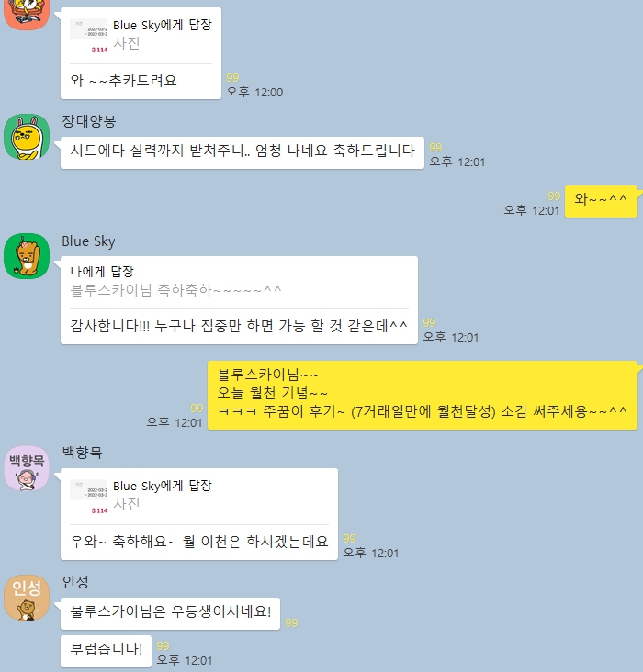Open Blue Sky's green bear profile avatar
Viewport: 643px width, 672px height.
pyautogui.click(x=27, y=256)
